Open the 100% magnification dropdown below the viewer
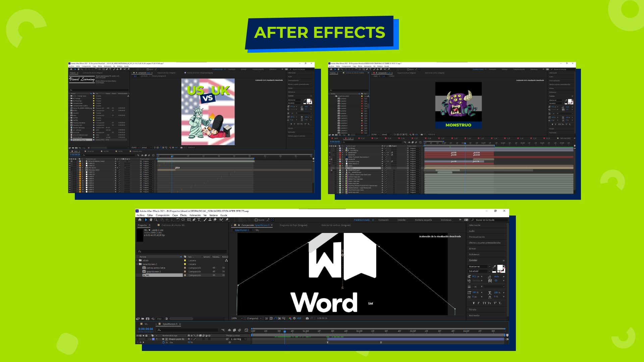Image resolution: width=644 pixels, height=362 pixels. pos(237,318)
